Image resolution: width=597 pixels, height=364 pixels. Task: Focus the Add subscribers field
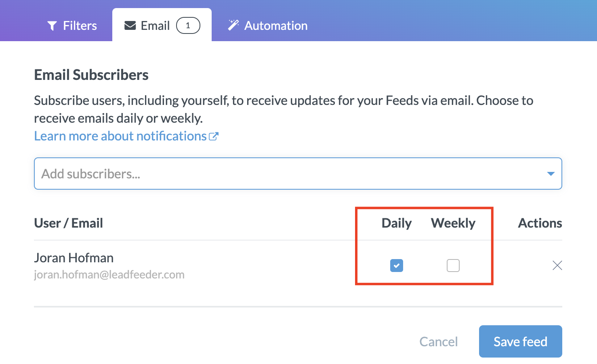(x=283, y=174)
